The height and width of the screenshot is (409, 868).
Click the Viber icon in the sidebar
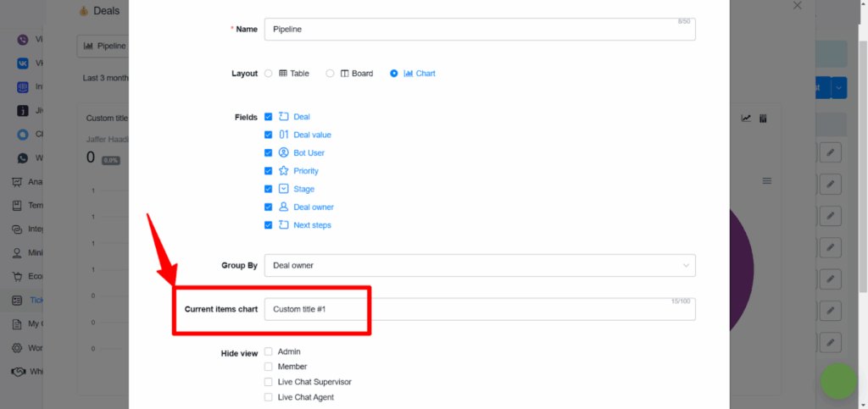click(x=23, y=40)
